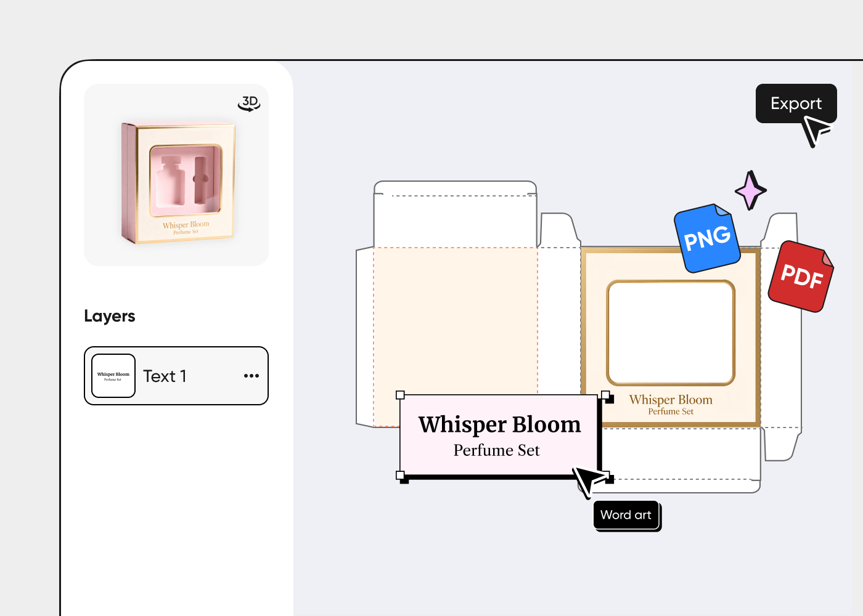The height and width of the screenshot is (616, 863).
Task: Click the 3D preview rotation icon
Action: pyautogui.click(x=248, y=103)
